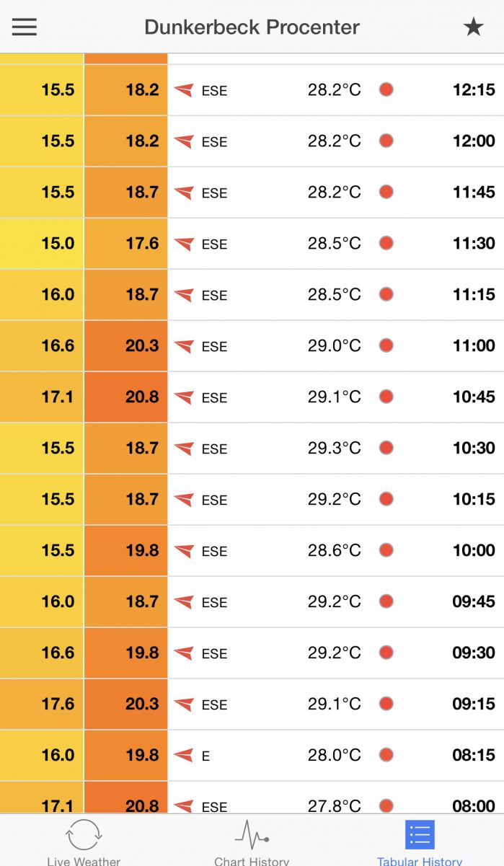The image size is (504, 866).
Task: Click the Dunkerbeck Procenter title
Action: [252, 27]
